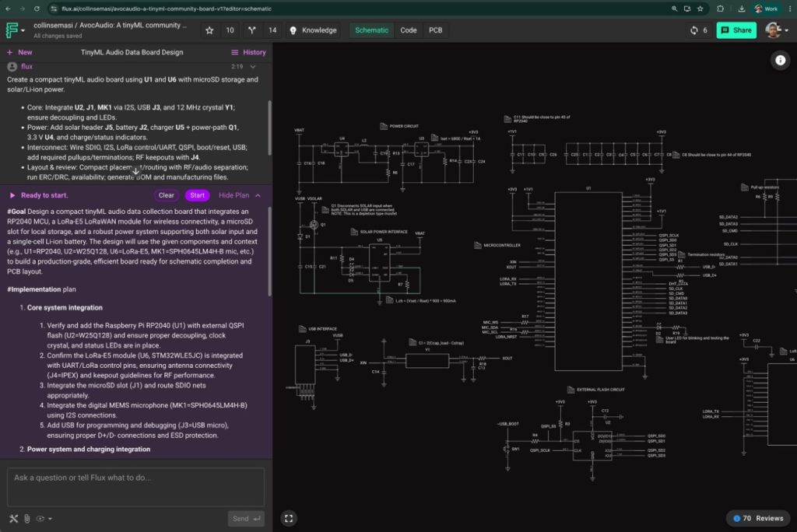Open the user avatar account menu
Screen dimensions: 797x532
point(774,30)
